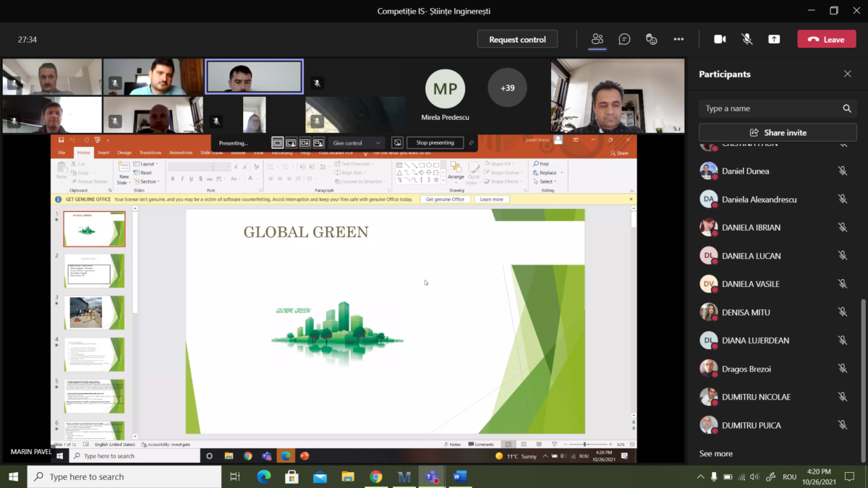This screenshot has width=868, height=488.
Task: Open the +39 additional participants overflow
Action: tap(507, 87)
